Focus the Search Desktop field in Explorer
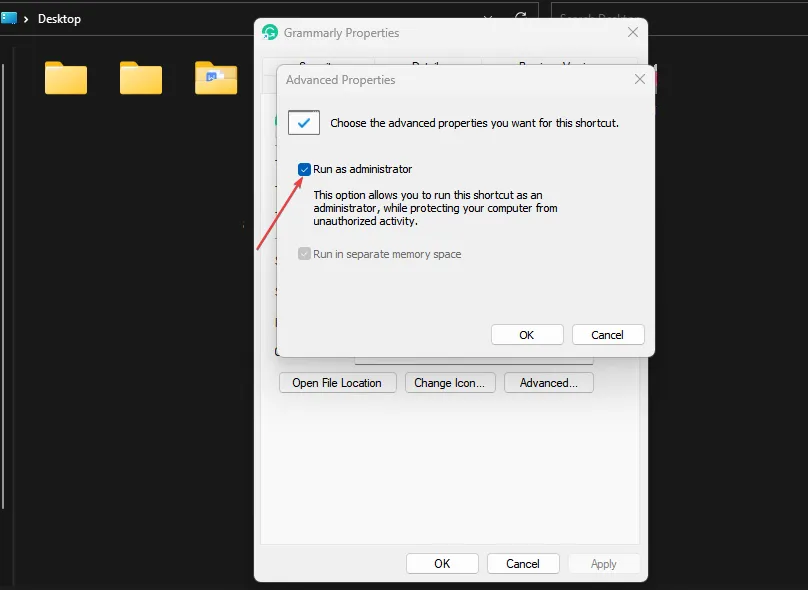808x590 pixels. coord(679,18)
